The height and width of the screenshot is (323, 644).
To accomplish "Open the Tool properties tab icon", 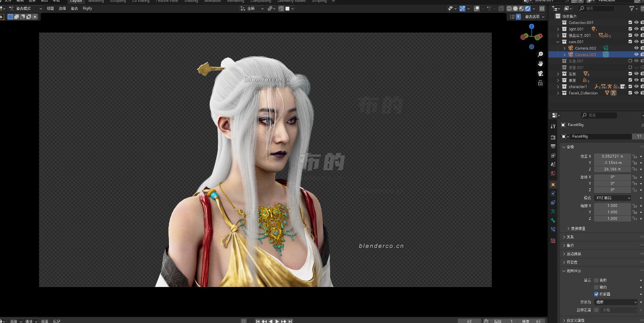I will click(x=553, y=126).
